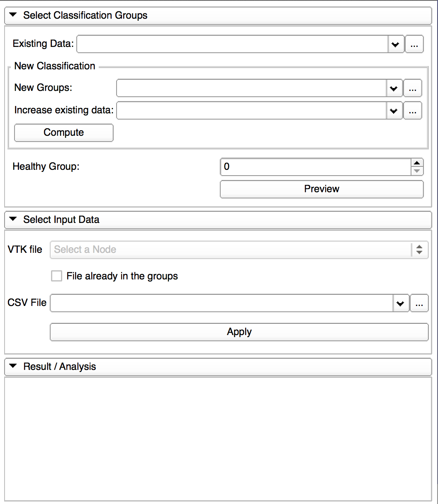Click browse button next to Existing Data
Image resolution: width=438 pixels, height=504 pixels.
coord(414,44)
